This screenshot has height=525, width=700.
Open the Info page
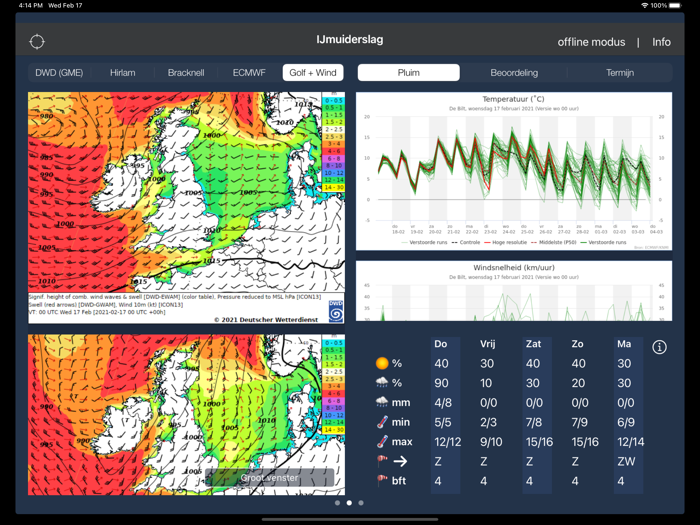click(x=661, y=42)
